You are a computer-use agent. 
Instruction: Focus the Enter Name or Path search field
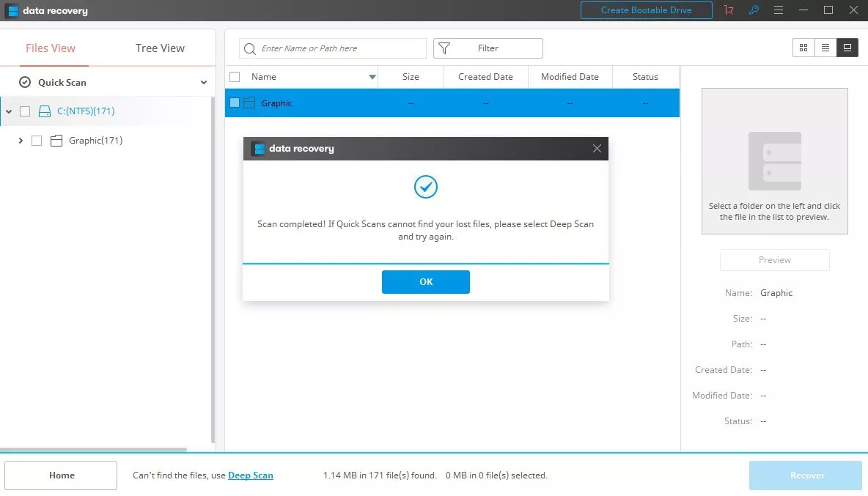point(341,48)
